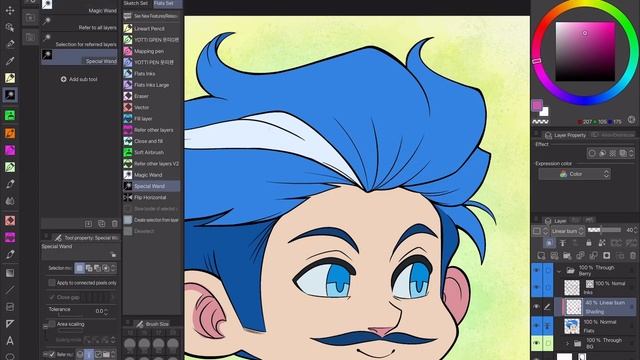Click the layer opacity slider
Viewport: 640px width, 360px height.
point(604,230)
